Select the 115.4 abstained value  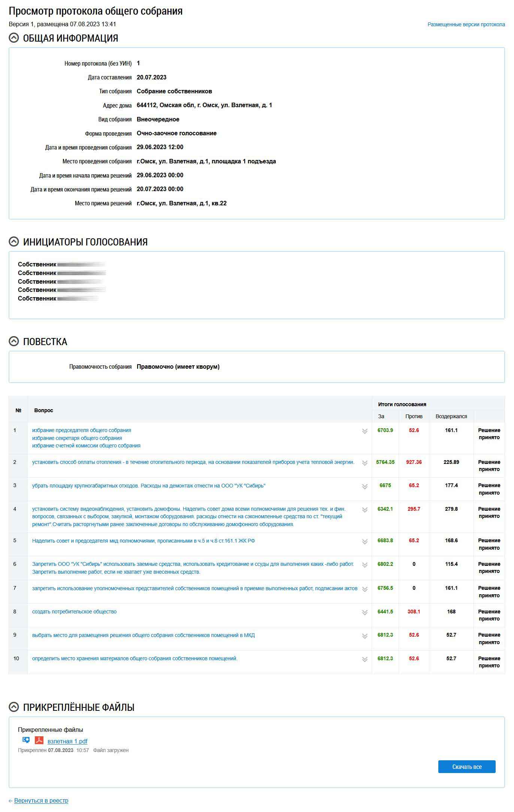[x=451, y=564]
